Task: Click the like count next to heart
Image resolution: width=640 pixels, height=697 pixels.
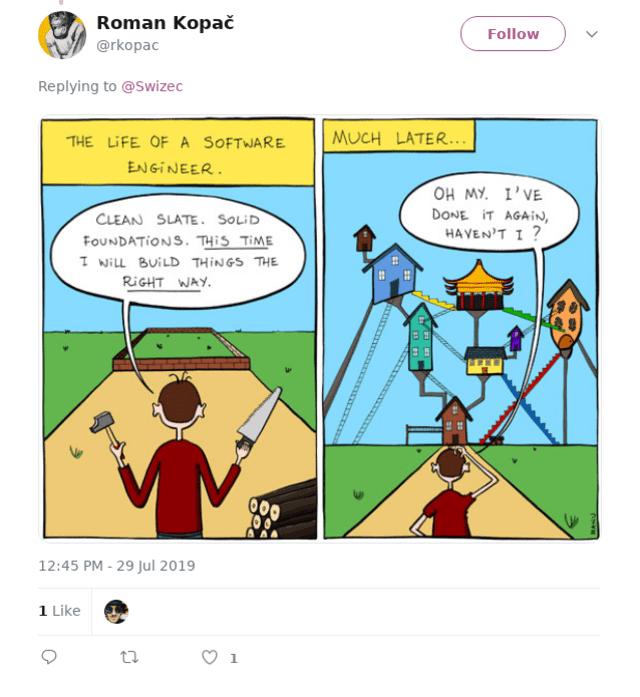Action: pyautogui.click(x=234, y=658)
